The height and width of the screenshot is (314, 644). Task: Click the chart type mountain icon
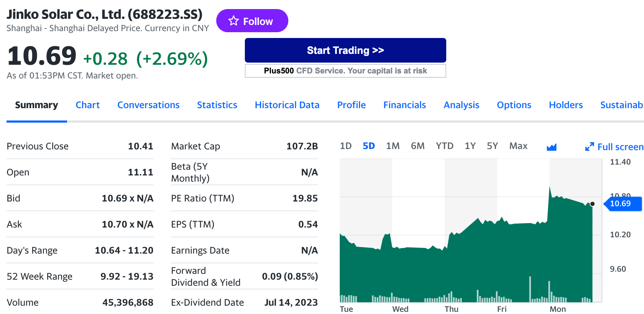click(x=551, y=147)
